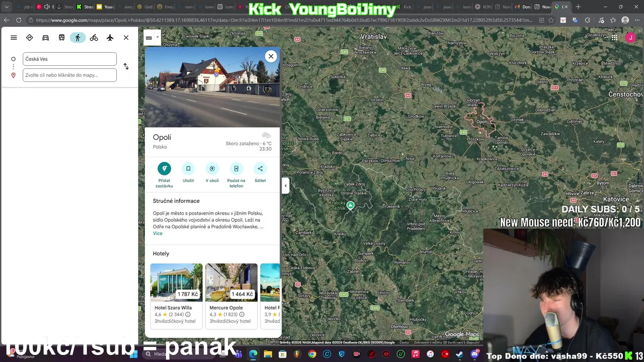The width and height of the screenshot is (644, 362).
Task: Close the directions panel
Action: (126, 38)
